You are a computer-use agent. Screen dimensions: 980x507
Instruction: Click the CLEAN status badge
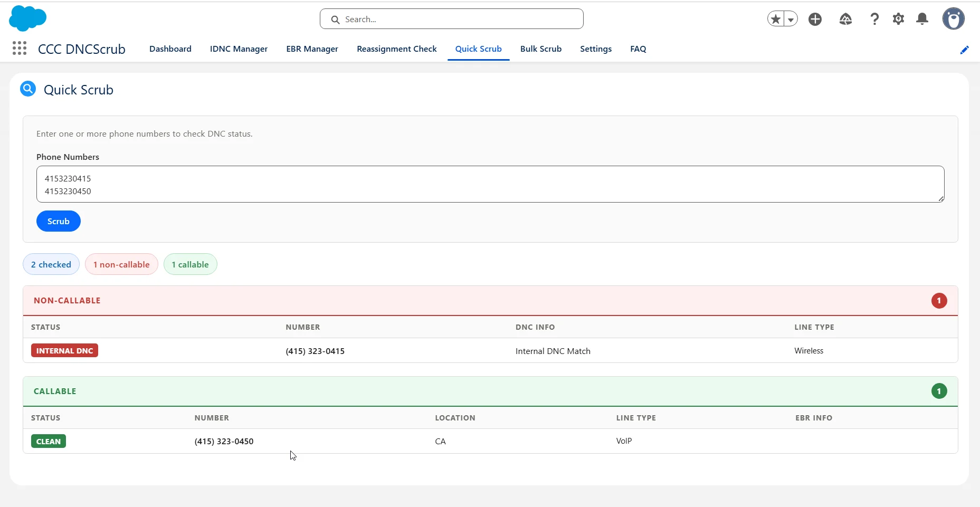[x=49, y=442]
